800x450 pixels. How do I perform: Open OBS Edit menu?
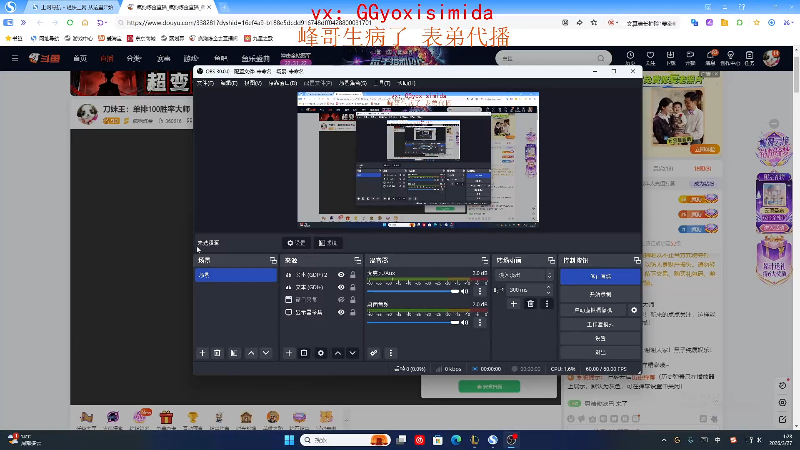[229, 83]
